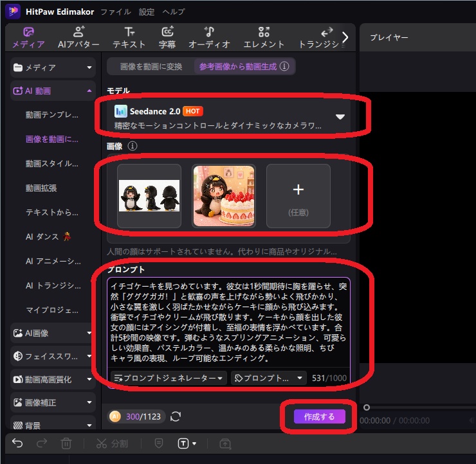Click the redo arrow in bottom toolbar

42,443
